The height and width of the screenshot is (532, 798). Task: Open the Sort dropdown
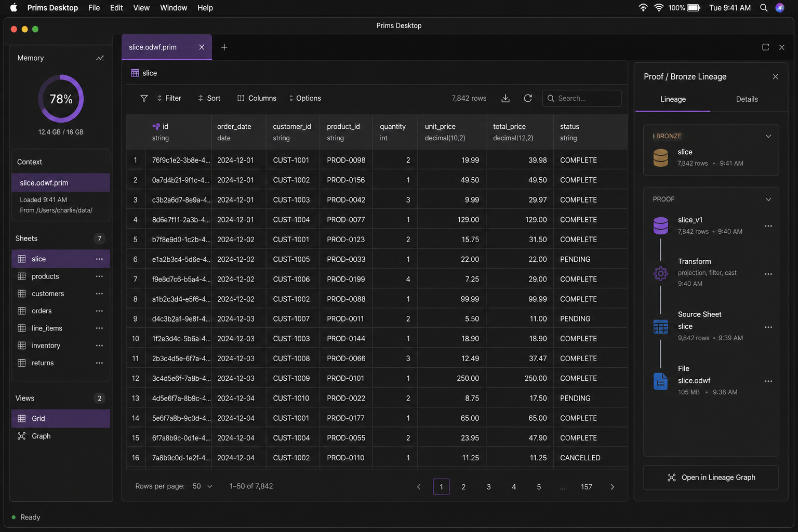coord(209,98)
